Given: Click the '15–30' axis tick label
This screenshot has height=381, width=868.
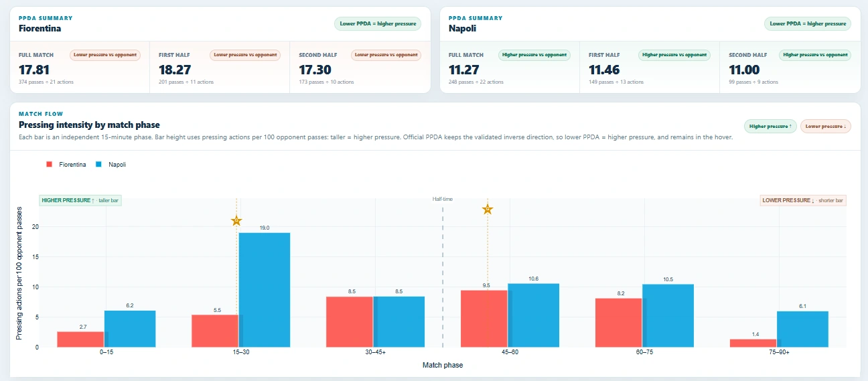Looking at the screenshot, I should click(x=240, y=352).
